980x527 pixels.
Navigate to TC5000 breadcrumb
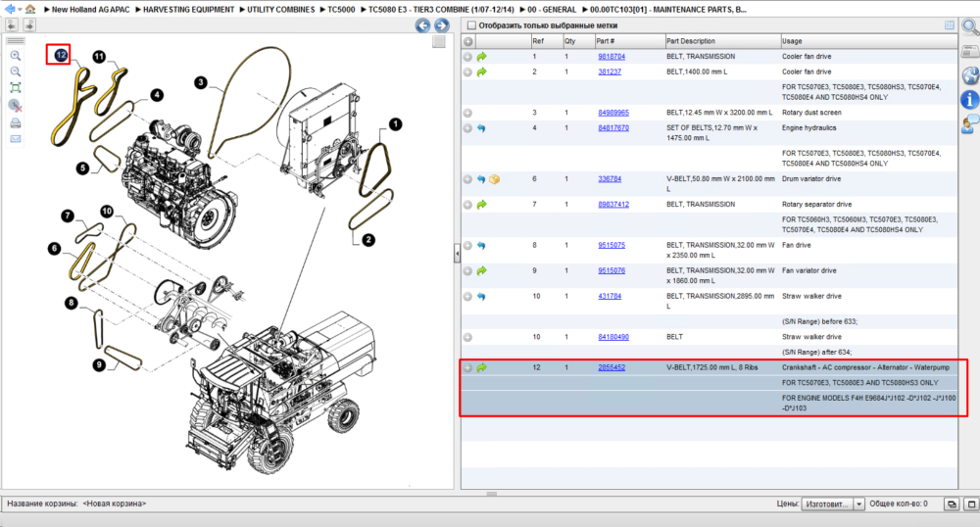click(341, 10)
